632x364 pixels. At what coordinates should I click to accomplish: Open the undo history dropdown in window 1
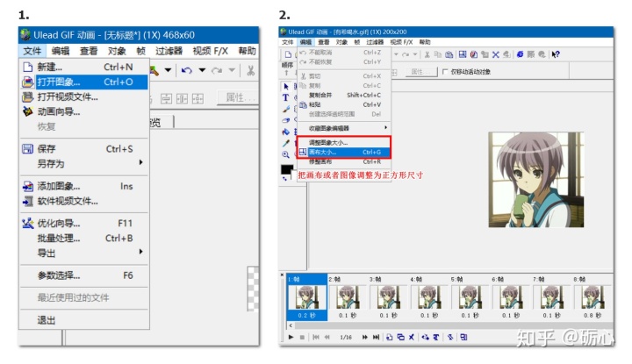[x=202, y=71]
